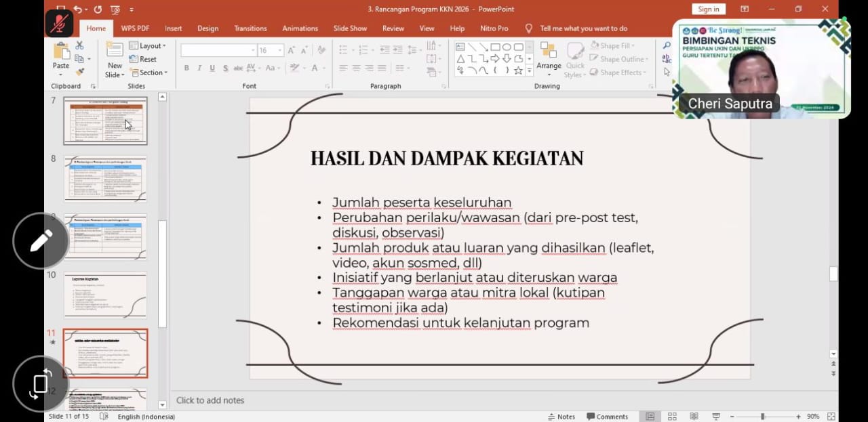Toggle Italic text formatting

click(x=199, y=68)
